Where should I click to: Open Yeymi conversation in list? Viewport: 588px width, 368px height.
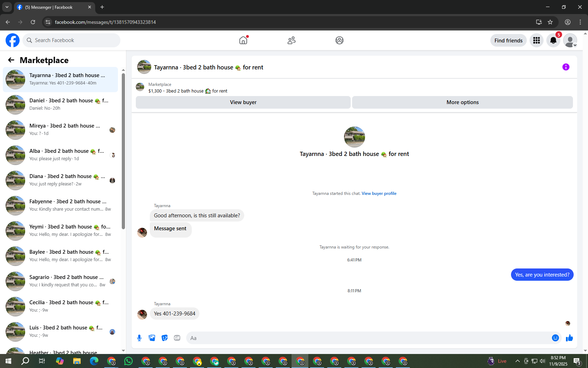(60, 231)
